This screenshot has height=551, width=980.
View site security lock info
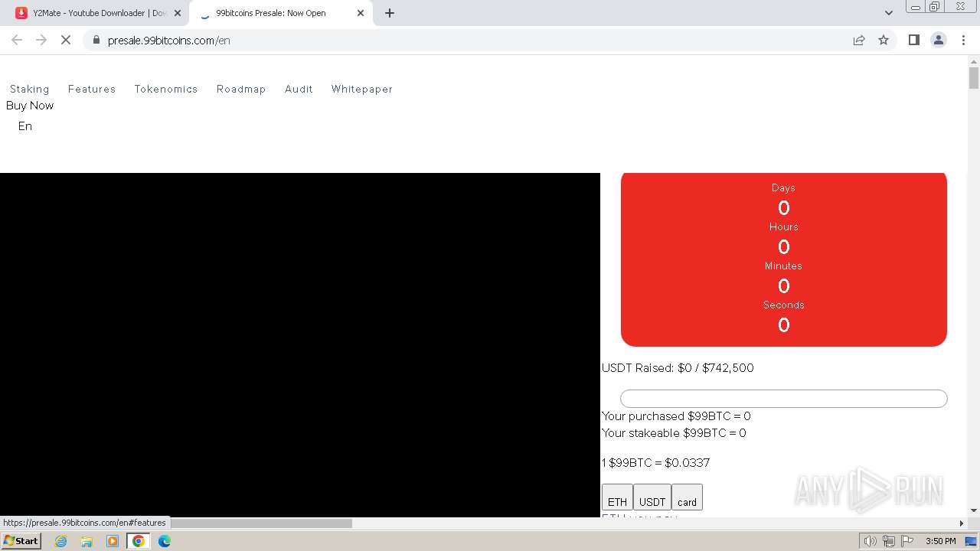96,40
